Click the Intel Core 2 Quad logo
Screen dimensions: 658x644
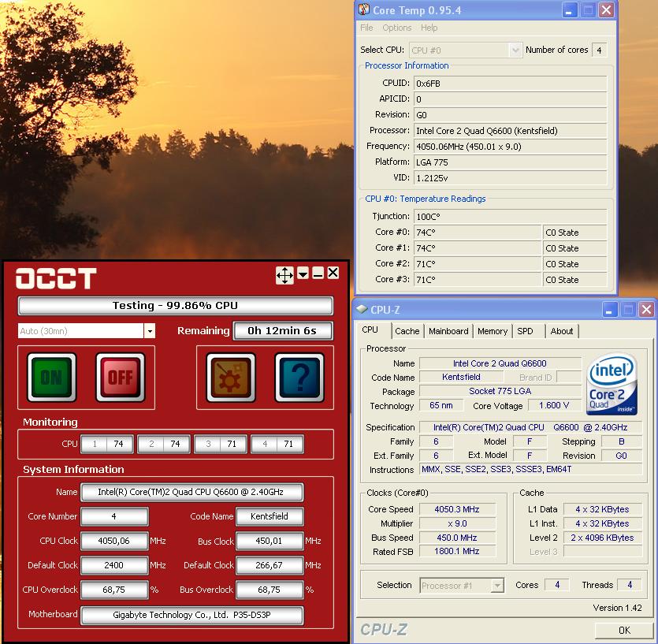pyautogui.click(x=612, y=385)
